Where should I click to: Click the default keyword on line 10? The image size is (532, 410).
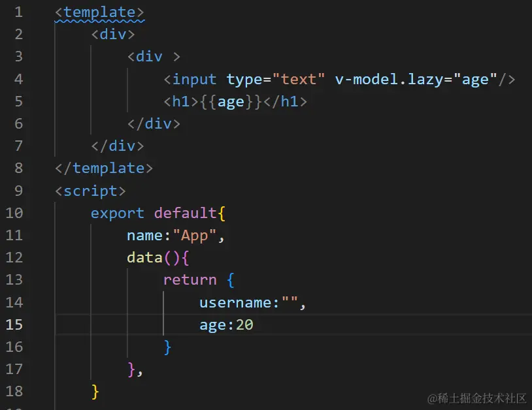click(x=185, y=213)
